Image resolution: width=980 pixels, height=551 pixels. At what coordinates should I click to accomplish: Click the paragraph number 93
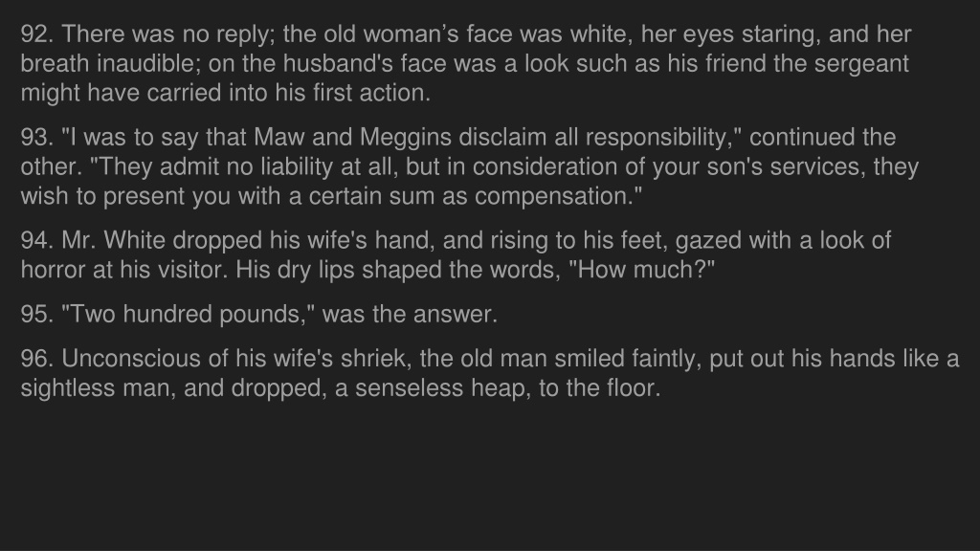click(37, 138)
